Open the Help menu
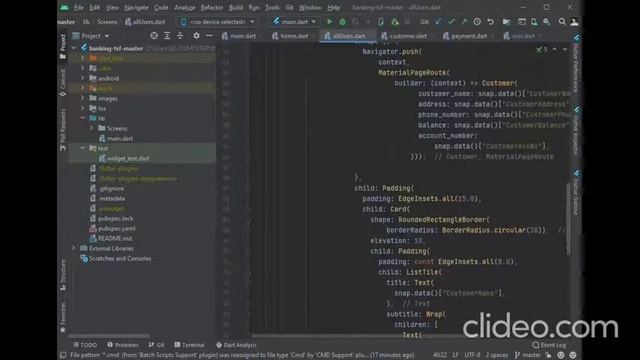Viewport: 640px width, 360px height. click(333, 7)
